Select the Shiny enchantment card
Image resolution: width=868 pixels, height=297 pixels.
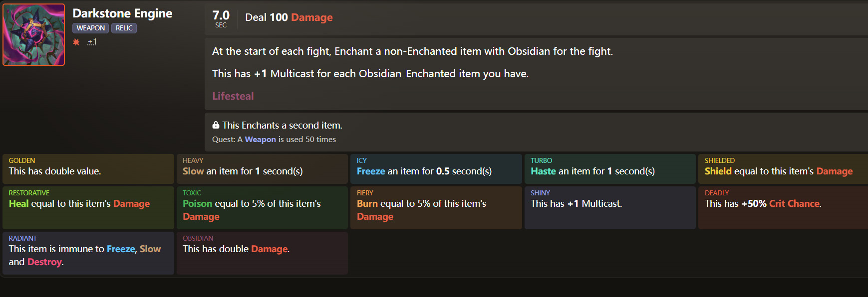(610, 207)
